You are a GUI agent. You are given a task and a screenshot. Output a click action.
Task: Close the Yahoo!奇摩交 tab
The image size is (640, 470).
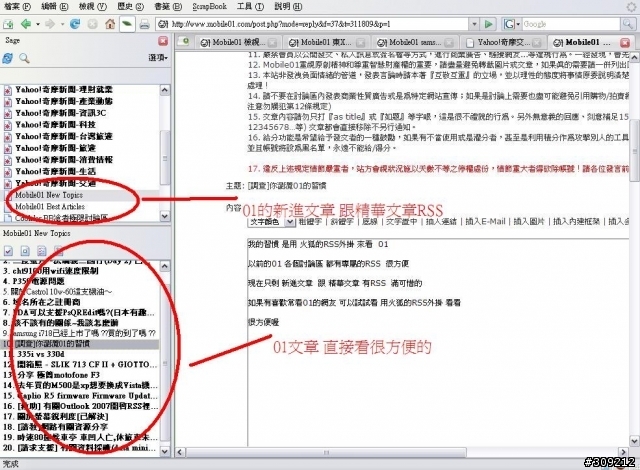(536, 42)
